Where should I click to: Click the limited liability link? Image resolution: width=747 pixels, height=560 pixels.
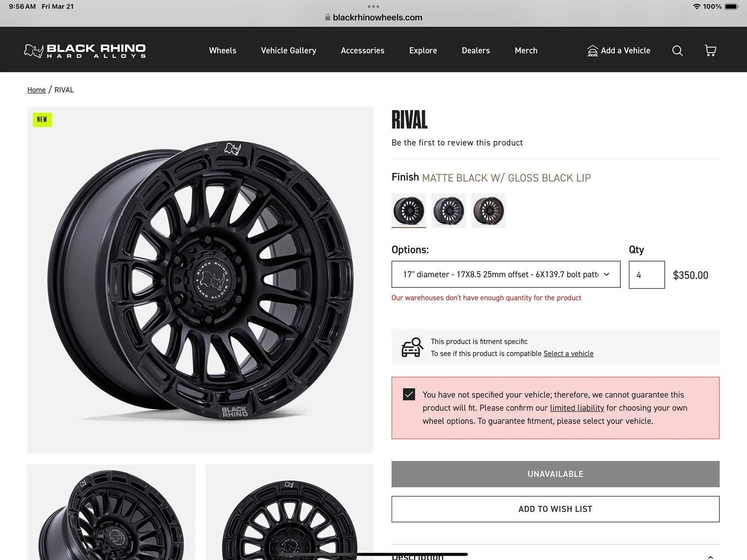[x=577, y=408]
